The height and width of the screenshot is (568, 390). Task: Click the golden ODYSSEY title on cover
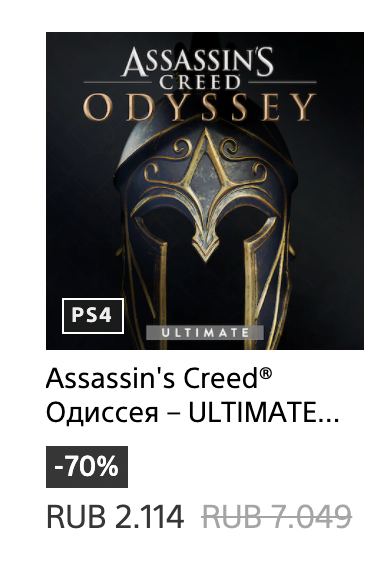click(x=200, y=108)
